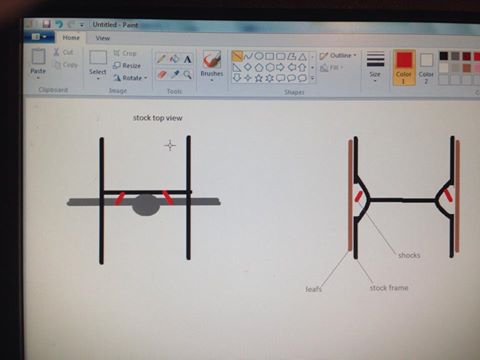The image size is (480, 360).
Task: Click the Resize button
Action: [x=127, y=66]
